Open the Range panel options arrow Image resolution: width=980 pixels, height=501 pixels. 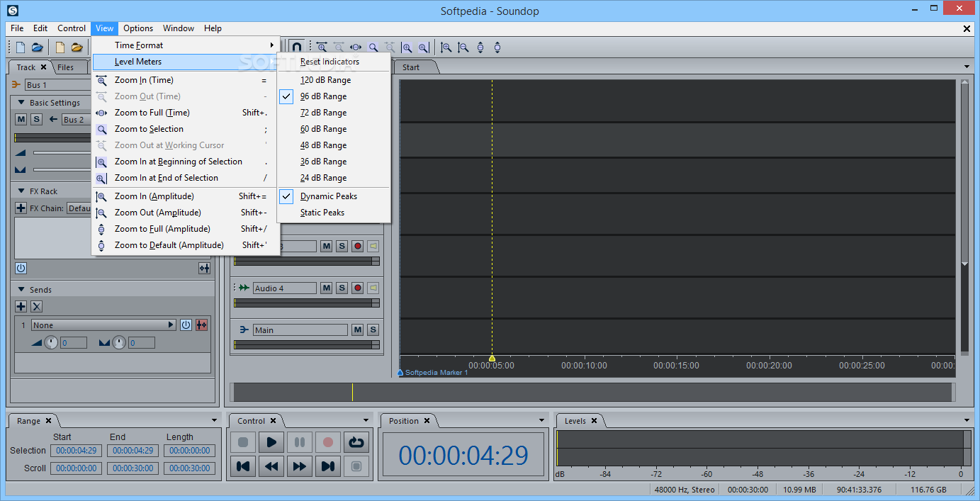(x=214, y=420)
